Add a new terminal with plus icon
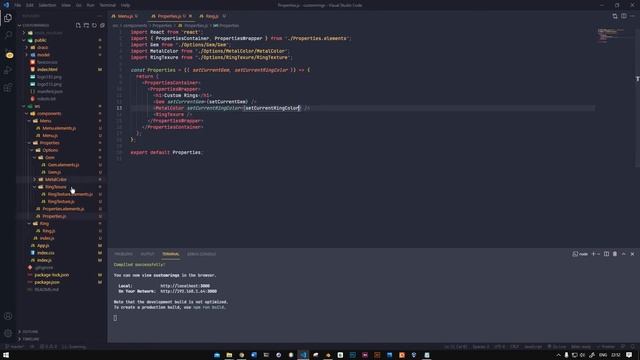 pyautogui.click(x=593, y=254)
